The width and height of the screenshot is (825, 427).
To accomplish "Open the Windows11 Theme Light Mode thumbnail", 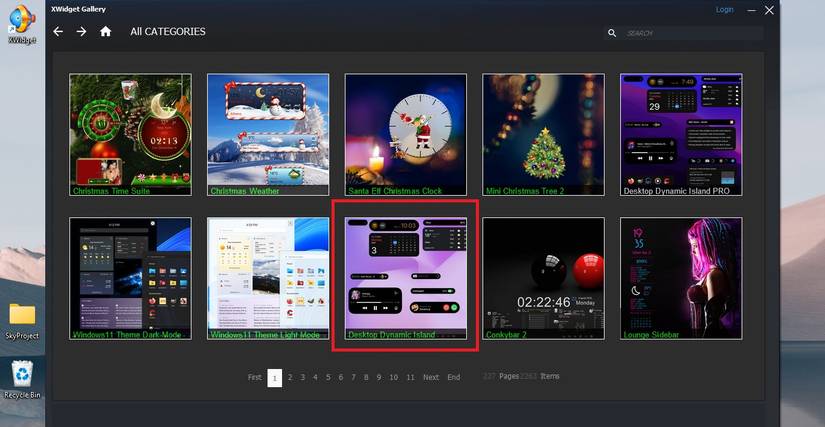I will point(268,278).
